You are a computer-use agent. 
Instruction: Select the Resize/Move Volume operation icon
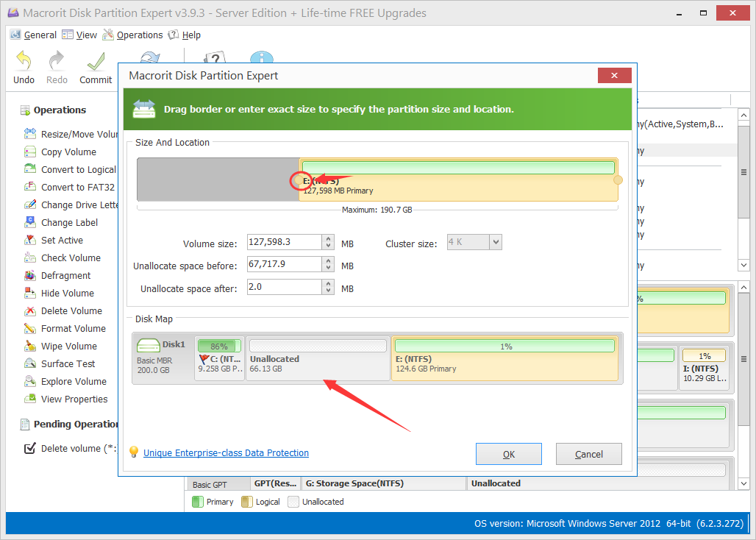tap(30, 134)
